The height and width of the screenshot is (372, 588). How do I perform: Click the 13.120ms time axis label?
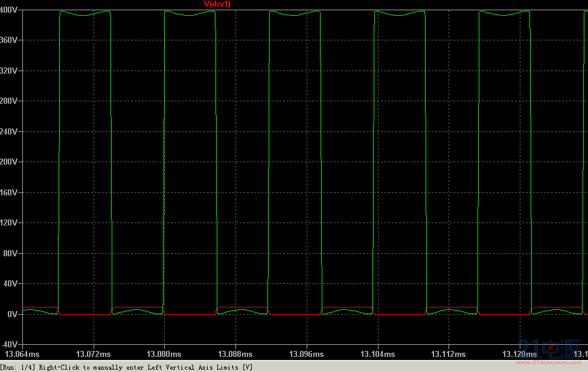[x=519, y=354]
